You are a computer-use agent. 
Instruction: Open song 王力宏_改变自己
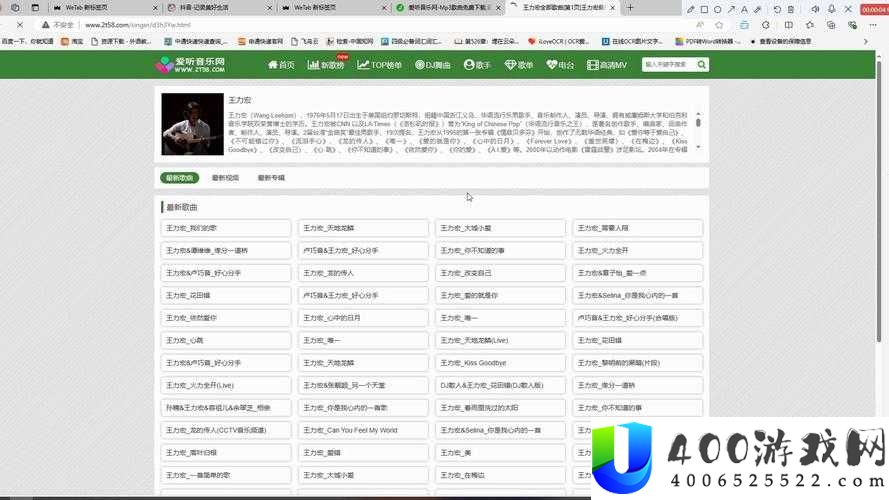pos(500,273)
